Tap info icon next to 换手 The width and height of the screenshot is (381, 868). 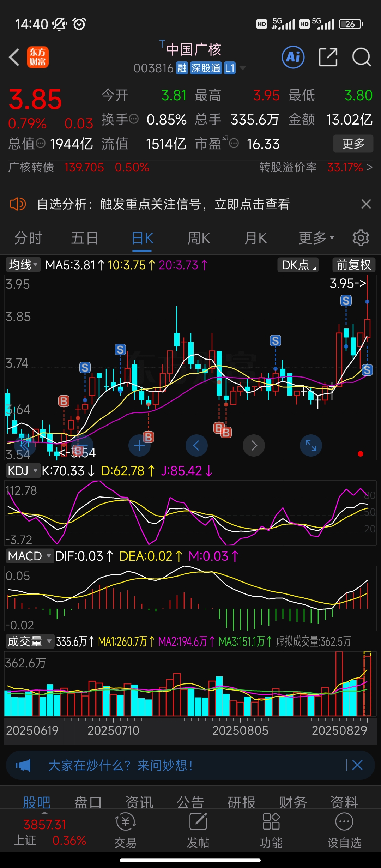(x=134, y=119)
